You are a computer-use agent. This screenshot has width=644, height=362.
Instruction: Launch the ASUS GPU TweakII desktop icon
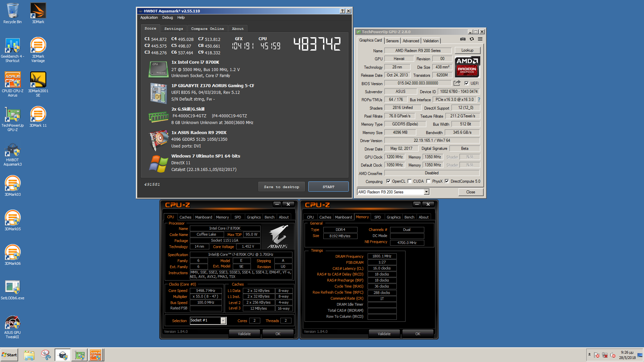(12, 327)
